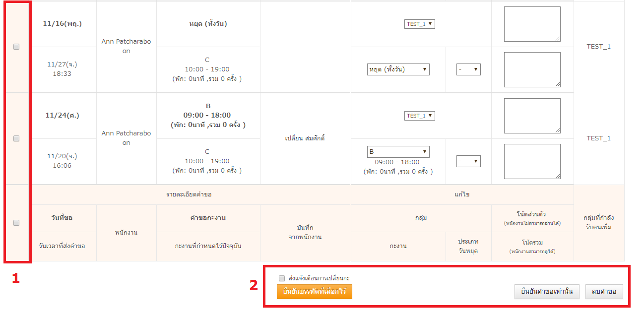Viewport: 644px width, 319px height.
Task: Click the upper note text box in the 11/16 row
Action: [x=532, y=24]
